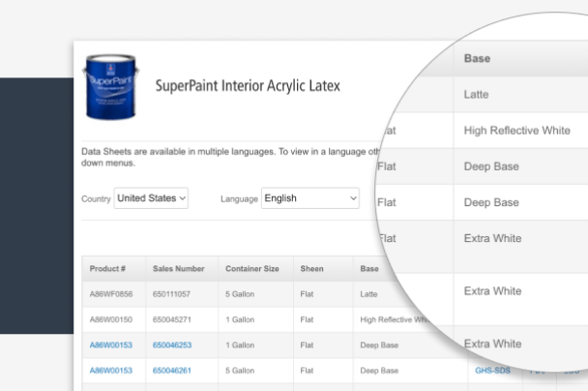Open the GHS-SDS link
Viewport: 588px width, 391px height.
coord(493,371)
